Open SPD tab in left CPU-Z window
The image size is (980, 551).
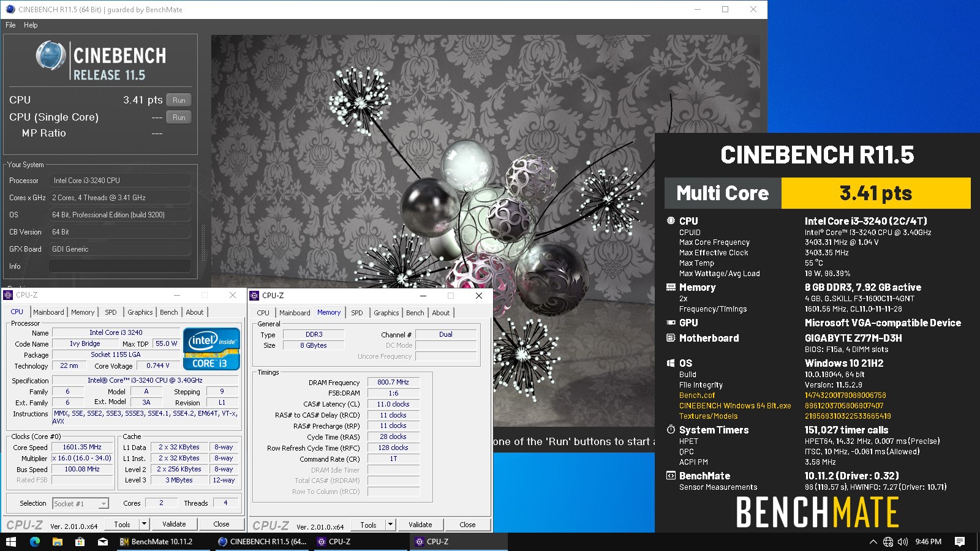click(x=111, y=312)
